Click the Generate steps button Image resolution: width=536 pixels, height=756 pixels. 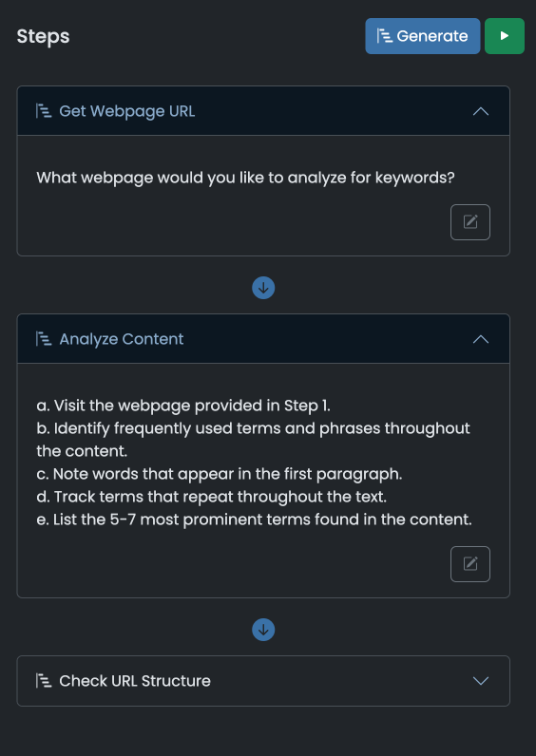point(423,36)
